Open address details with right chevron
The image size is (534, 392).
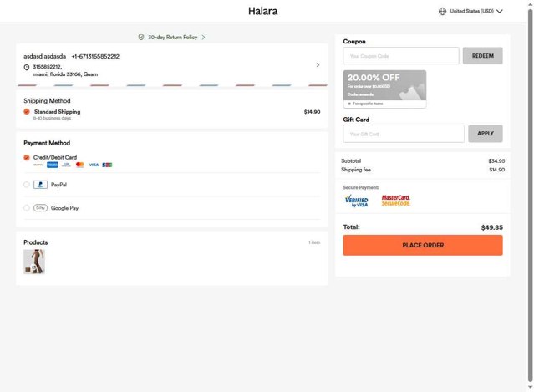pyautogui.click(x=318, y=64)
